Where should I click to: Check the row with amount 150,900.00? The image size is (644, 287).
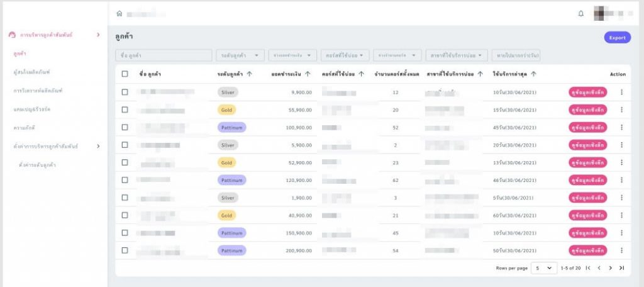click(125, 233)
